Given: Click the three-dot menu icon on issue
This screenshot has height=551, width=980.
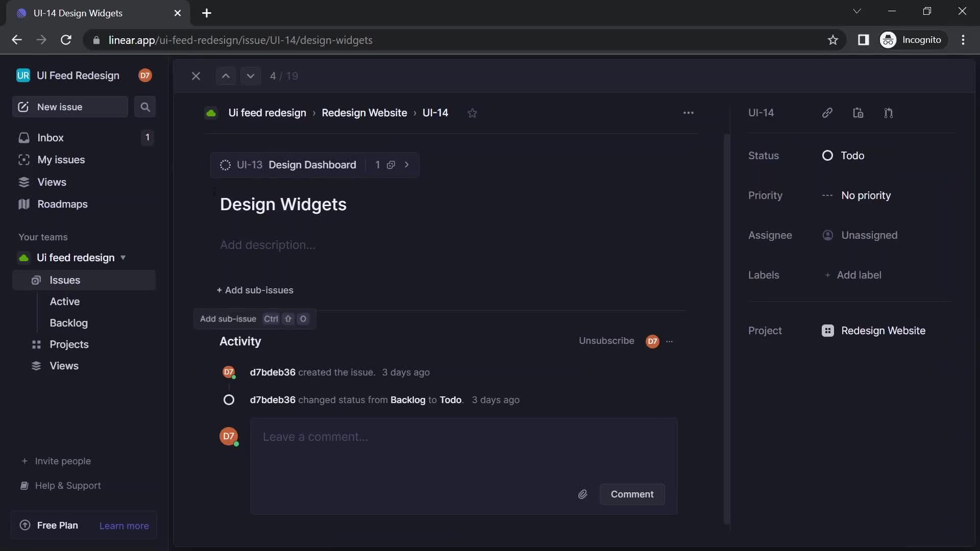Looking at the screenshot, I should click(688, 112).
